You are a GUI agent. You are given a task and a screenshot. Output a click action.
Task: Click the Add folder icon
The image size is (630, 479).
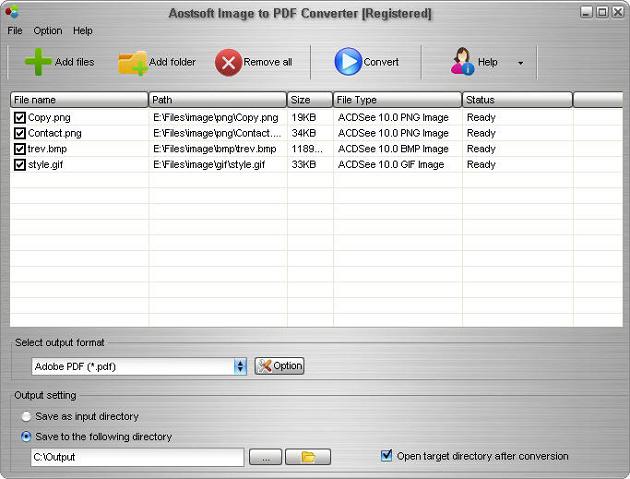133,63
